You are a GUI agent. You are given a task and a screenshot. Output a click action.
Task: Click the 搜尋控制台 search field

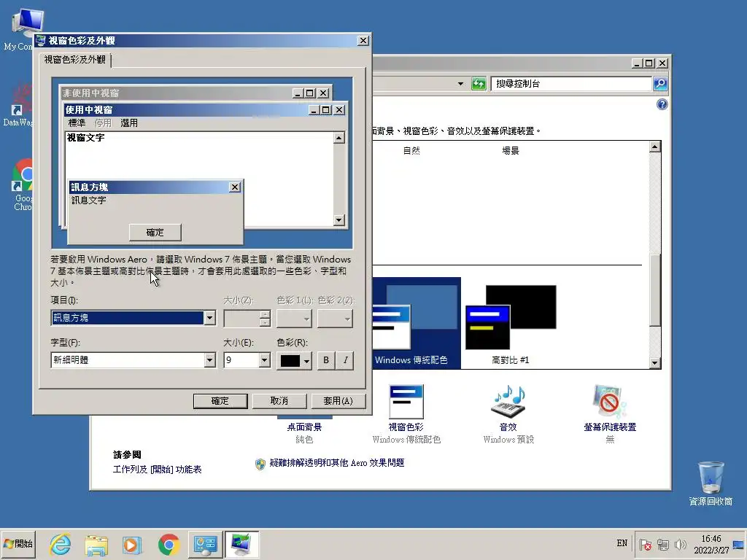pos(570,84)
